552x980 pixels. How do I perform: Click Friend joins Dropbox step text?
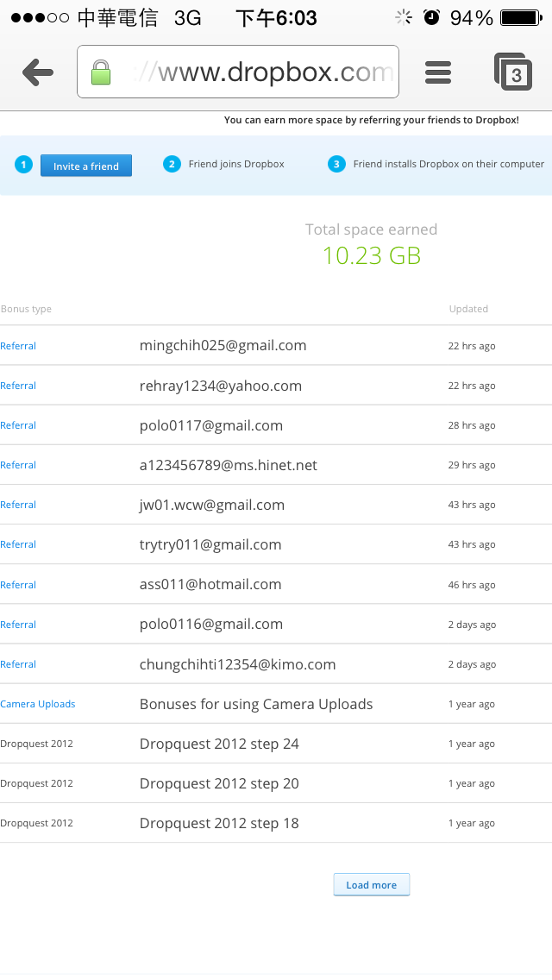236,164
